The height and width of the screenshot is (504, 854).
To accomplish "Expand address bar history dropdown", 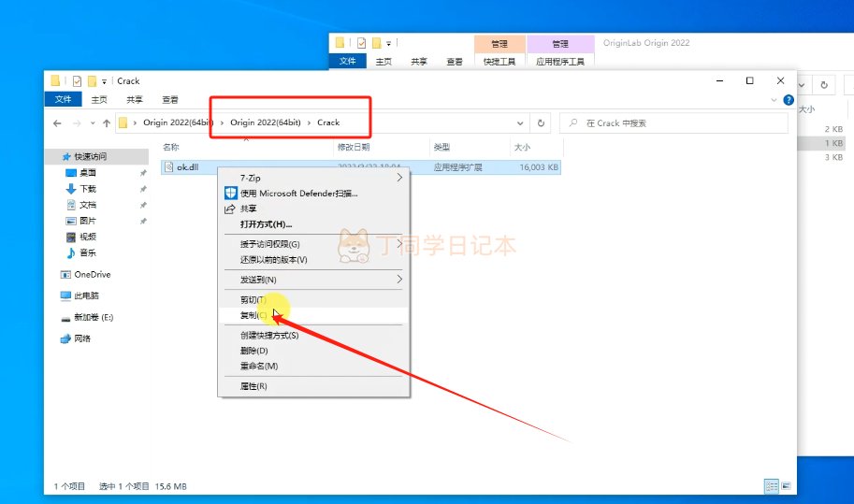I will tap(520, 123).
